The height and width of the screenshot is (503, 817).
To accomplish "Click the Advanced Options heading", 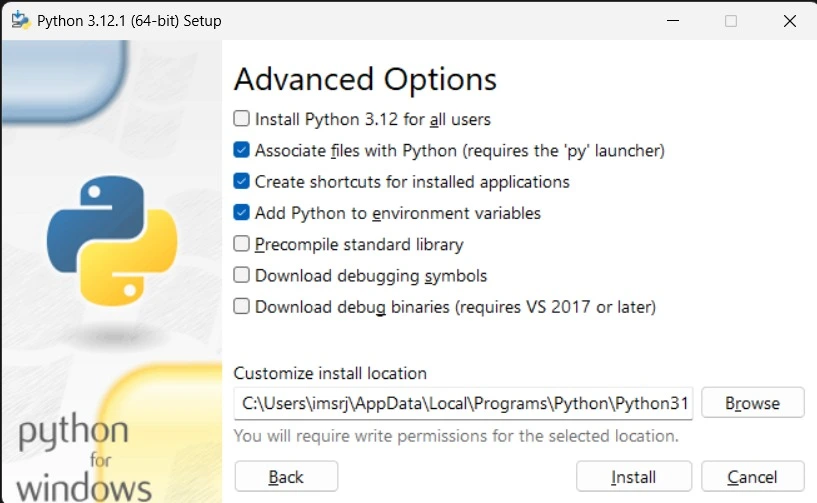I will [365, 80].
